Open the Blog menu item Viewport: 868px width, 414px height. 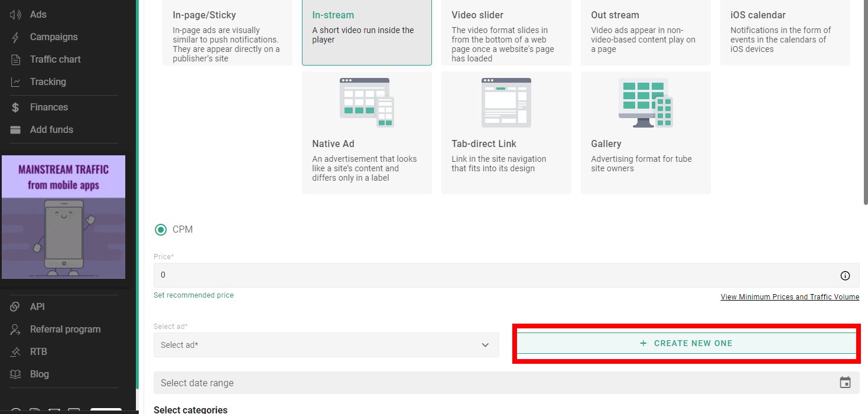[x=39, y=374]
